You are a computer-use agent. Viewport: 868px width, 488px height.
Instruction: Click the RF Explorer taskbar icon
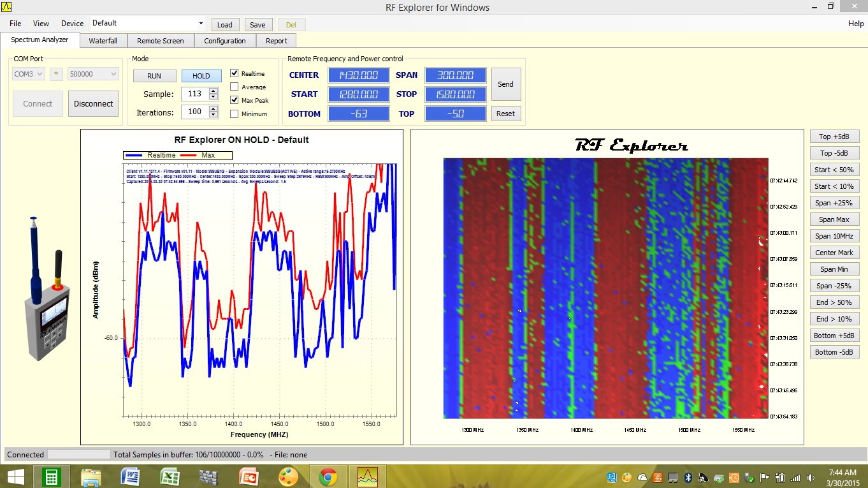pos(368,477)
